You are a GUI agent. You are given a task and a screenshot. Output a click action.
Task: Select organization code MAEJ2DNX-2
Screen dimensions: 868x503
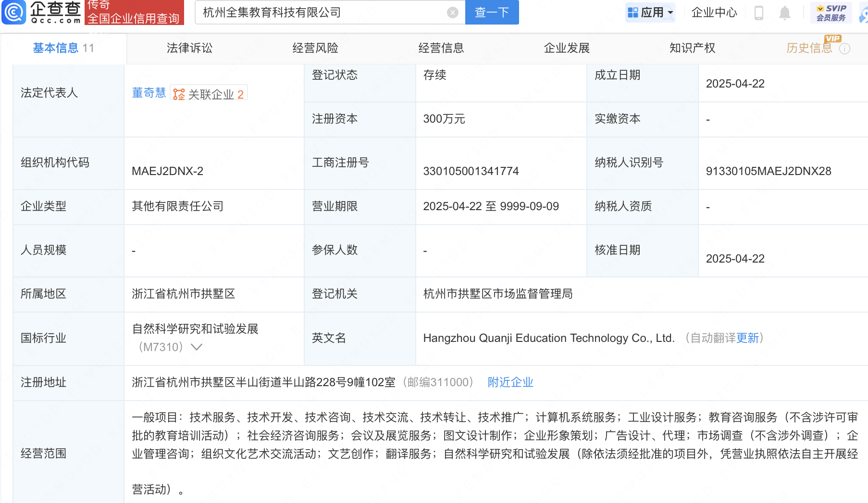click(167, 171)
